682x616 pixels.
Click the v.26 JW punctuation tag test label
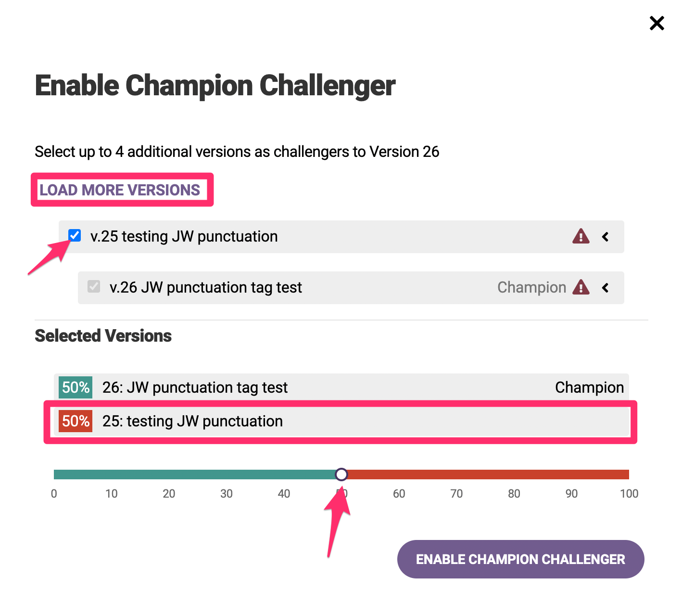pos(205,287)
